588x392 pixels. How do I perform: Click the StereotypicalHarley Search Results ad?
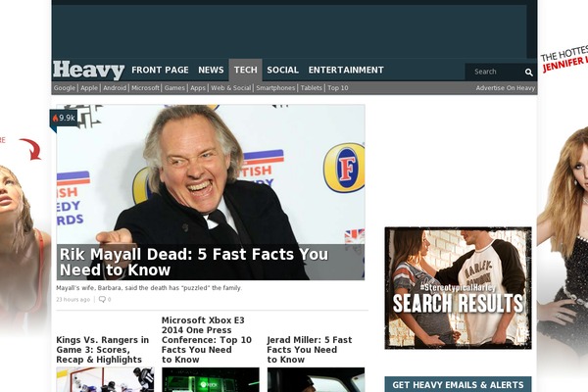click(458, 288)
